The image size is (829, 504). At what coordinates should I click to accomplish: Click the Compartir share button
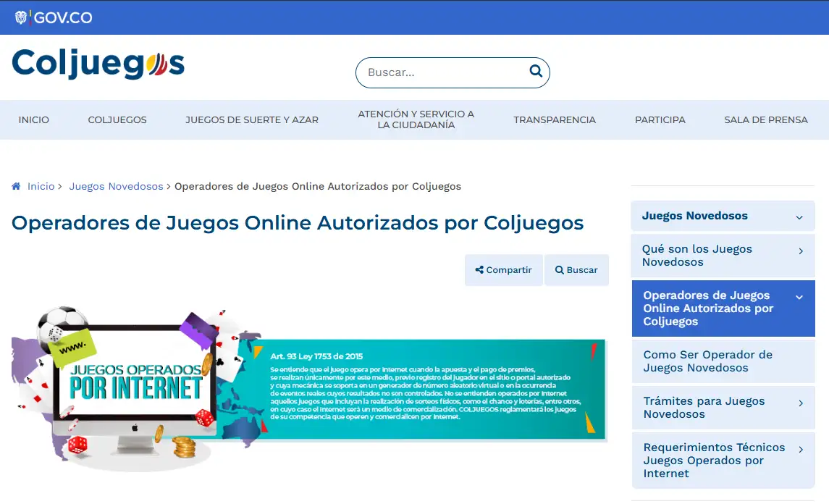[504, 269]
